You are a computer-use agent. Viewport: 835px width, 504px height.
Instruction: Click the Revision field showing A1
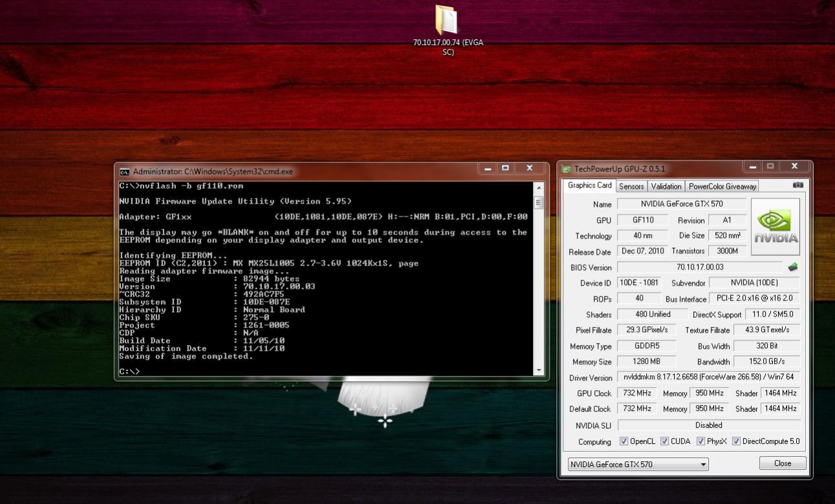tap(727, 220)
